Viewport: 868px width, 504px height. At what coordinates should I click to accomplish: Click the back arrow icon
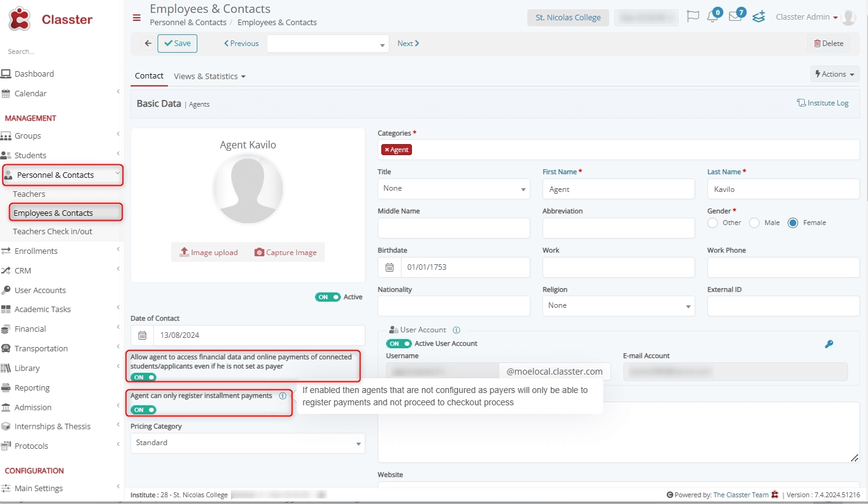148,44
